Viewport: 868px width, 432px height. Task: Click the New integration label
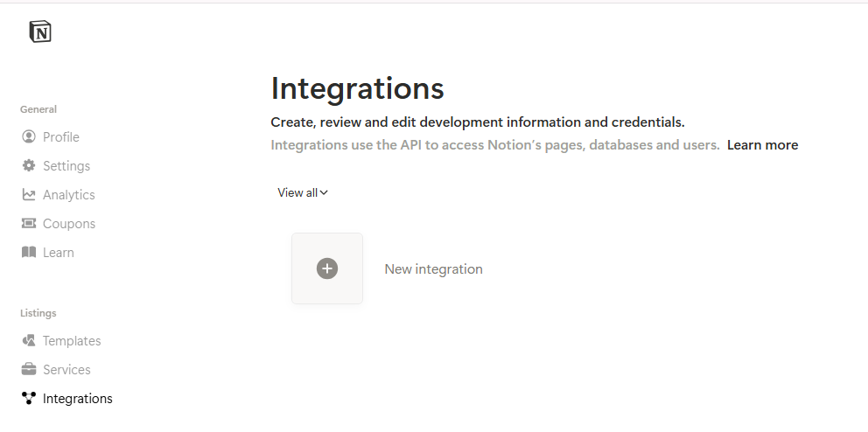click(433, 268)
